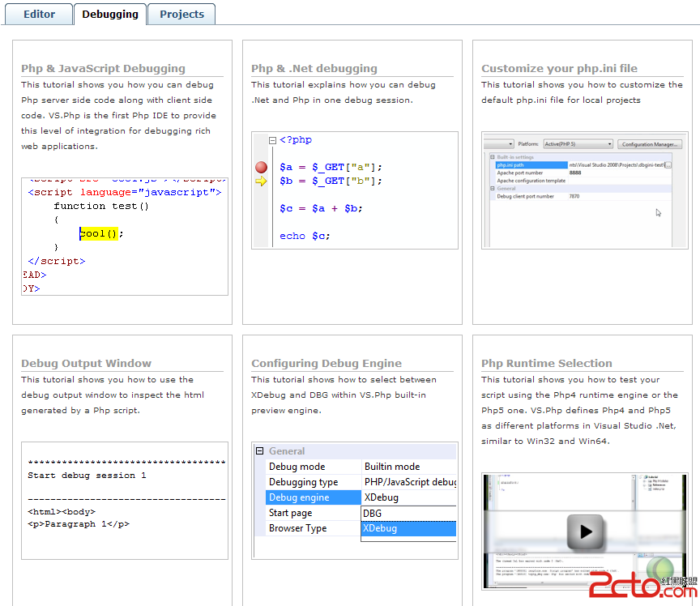
Task: Choose DBG from the engine list
Action: coord(408,514)
